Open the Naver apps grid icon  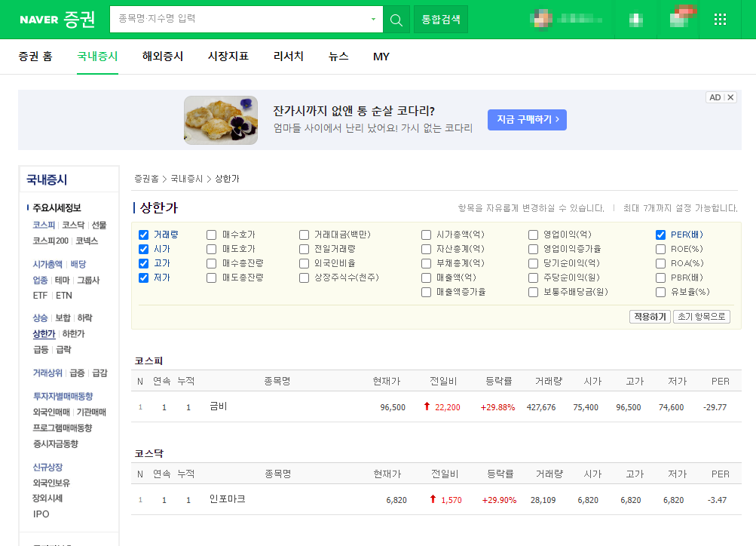720,19
